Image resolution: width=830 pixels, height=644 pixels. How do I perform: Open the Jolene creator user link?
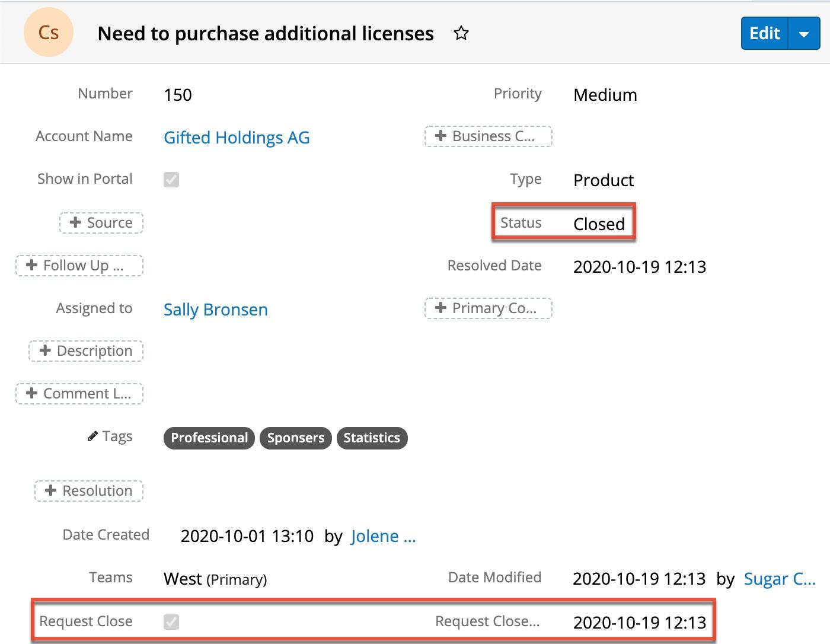pyautogui.click(x=383, y=536)
